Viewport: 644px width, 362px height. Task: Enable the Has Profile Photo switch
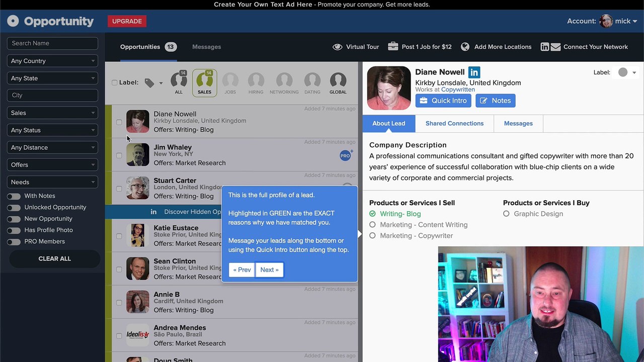(14, 230)
